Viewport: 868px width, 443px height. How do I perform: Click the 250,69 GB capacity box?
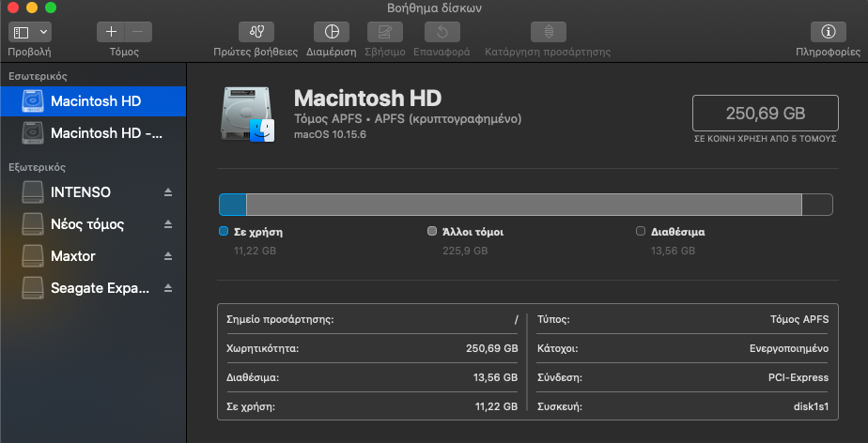(765, 114)
